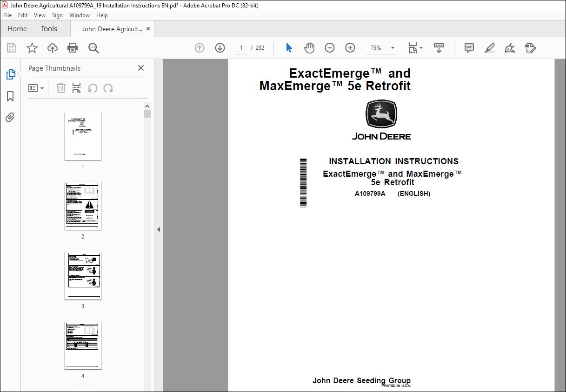566x392 pixels.
Task: Open the Help menu
Action: pos(102,15)
